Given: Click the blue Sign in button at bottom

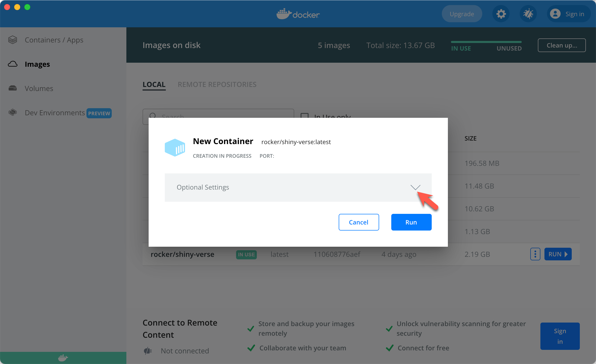Looking at the screenshot, I should pos(560,336).
